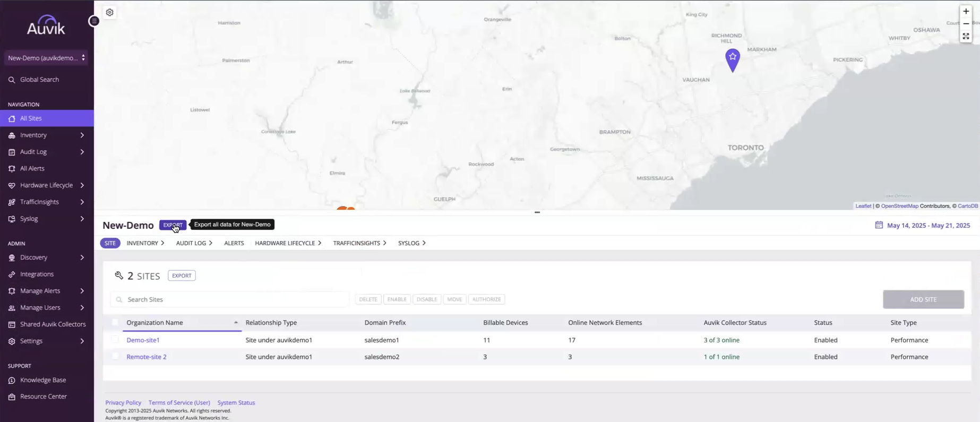This screenshot has width=980, height=422.
Task: Click the TrafficInsights sidebar icon
Action: pos(12,202)
